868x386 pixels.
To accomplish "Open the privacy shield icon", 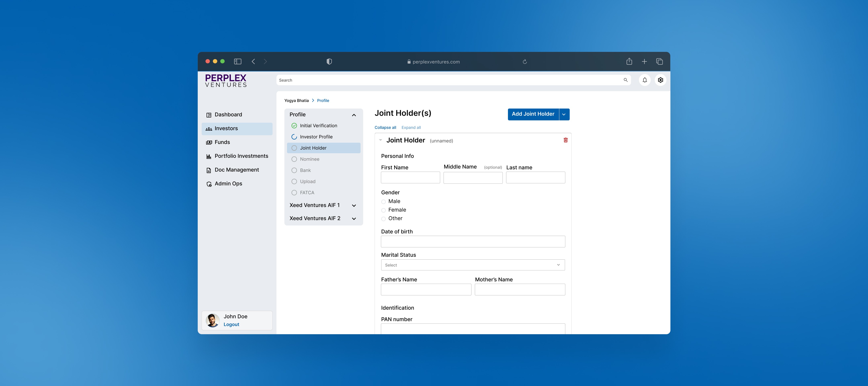I will (329, 61).
